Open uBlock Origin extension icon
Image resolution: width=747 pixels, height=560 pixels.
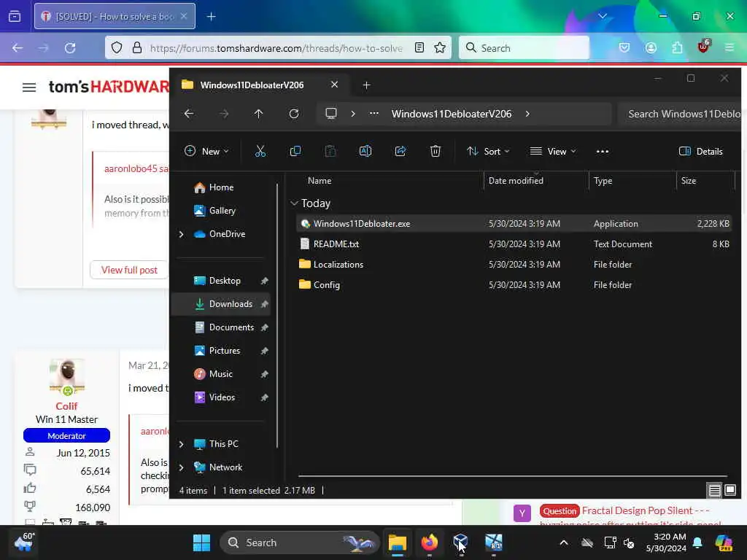coord(704,47)
